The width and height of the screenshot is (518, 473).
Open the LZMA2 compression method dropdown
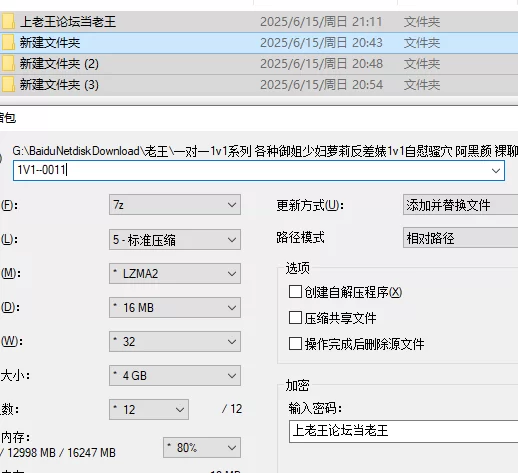(x=175, y=274)
